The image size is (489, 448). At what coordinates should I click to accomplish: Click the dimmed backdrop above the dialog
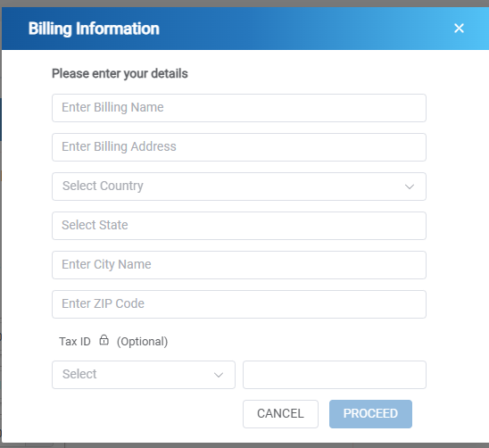click(x=244, y=4)
